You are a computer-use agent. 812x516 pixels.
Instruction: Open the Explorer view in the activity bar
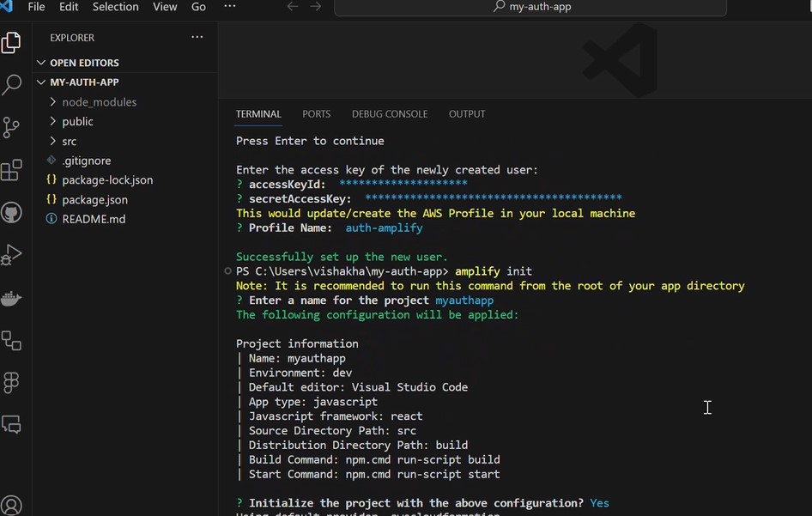12,40
